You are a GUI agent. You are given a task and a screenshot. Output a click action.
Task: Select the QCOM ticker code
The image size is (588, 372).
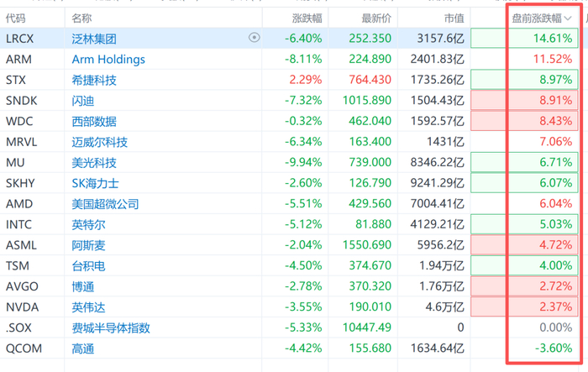pyautogui.click(x=24, y=348)
